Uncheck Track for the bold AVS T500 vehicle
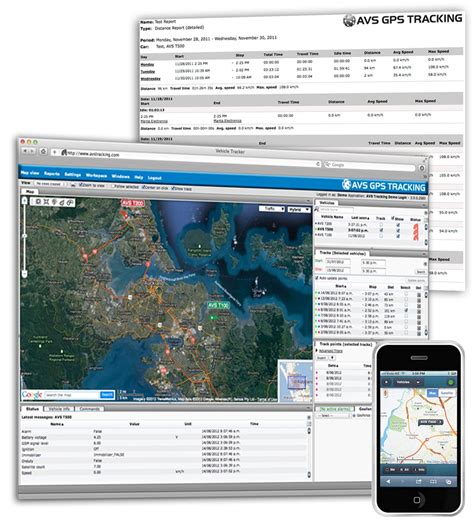 pos(381,230)
